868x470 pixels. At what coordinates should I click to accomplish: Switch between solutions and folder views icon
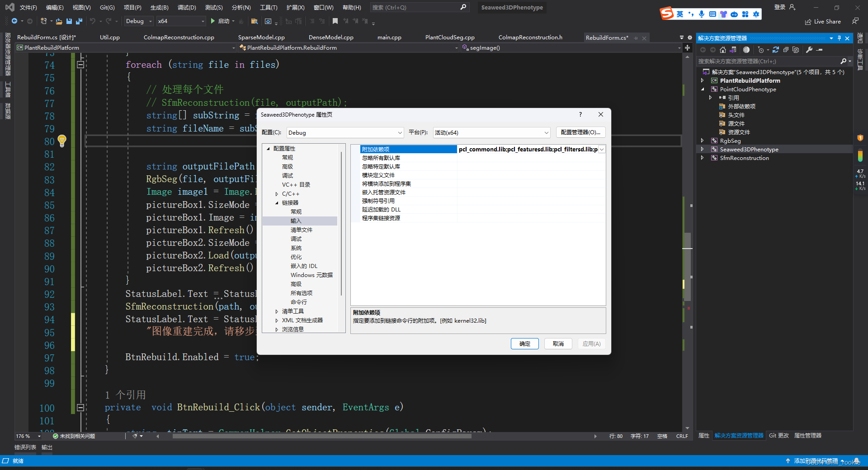coord(733,50)
